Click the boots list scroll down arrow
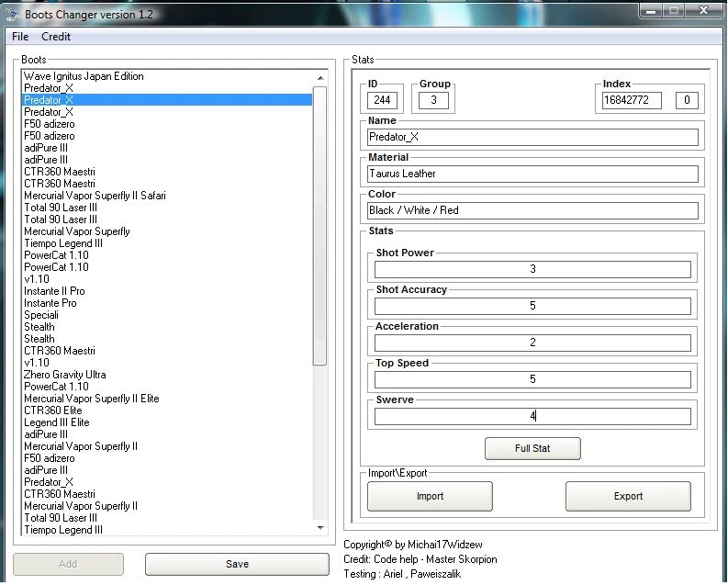This screenshot has width=728, height=585. tap(320, 528)
